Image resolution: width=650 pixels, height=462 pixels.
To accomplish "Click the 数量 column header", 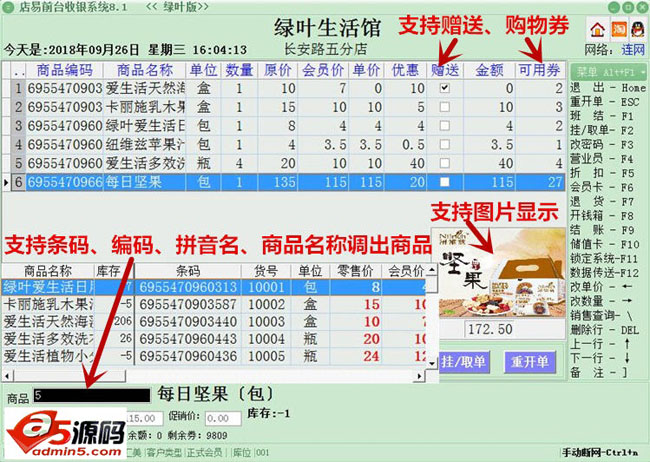I will tap(239, 70).
